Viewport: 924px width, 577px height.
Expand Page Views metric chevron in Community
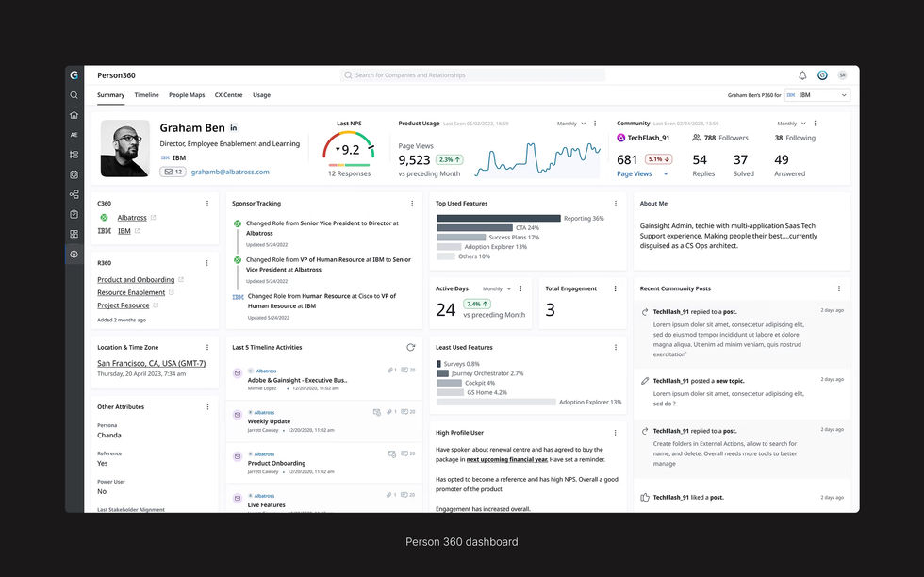click(666, 173)
